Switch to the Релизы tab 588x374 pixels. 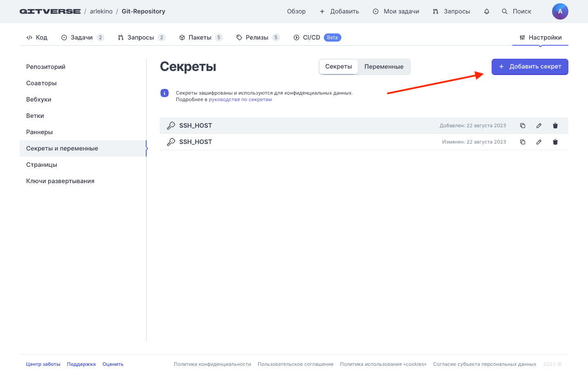coord(257,38)
